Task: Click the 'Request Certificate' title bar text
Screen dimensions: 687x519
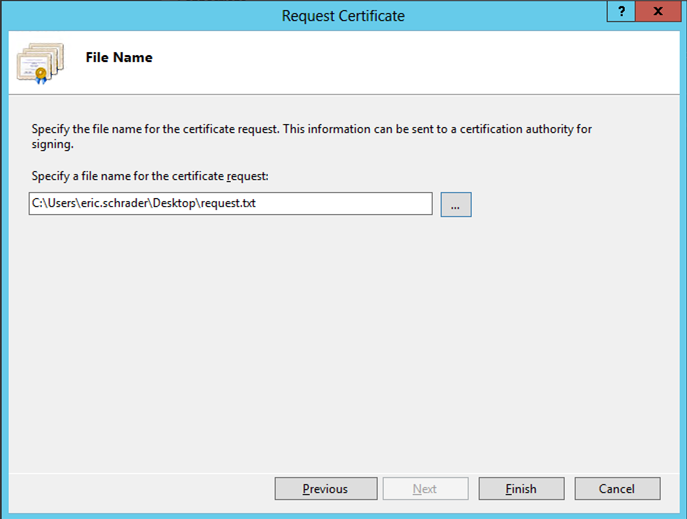Action: point(343,16)
